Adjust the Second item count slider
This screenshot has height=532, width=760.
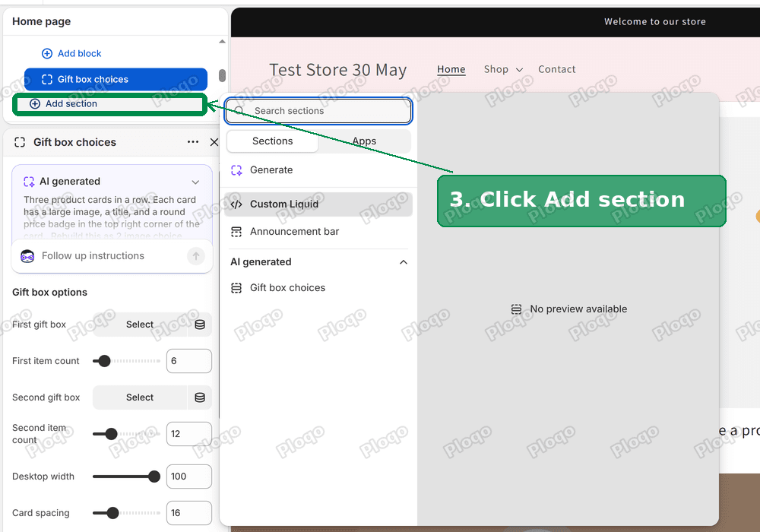coord(126,434)
